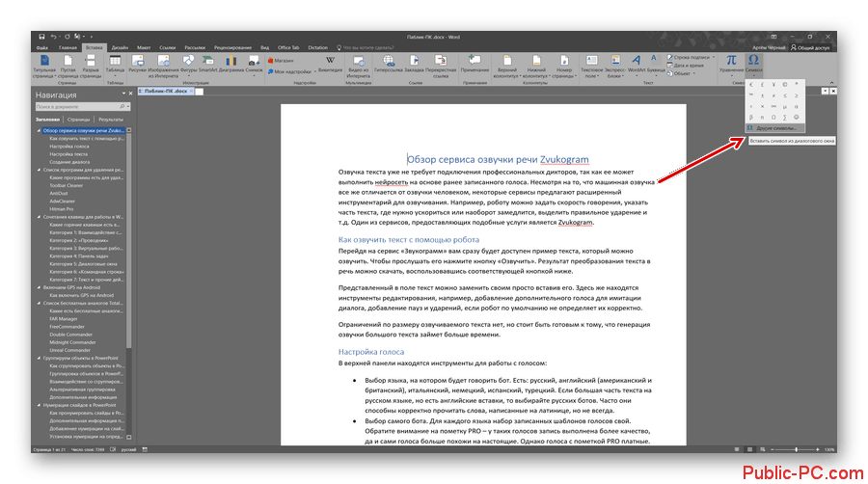
Task: Open the Верхний колонтитул header dropdown
Action: 506,66
